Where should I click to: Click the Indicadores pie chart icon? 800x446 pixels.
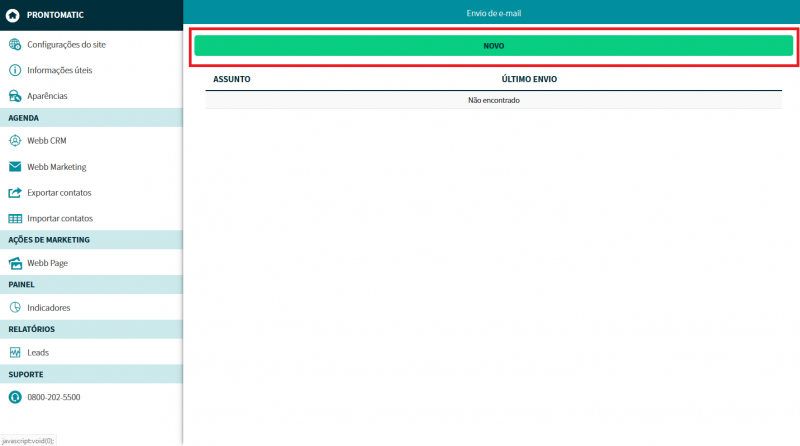[x=15, y=308]
